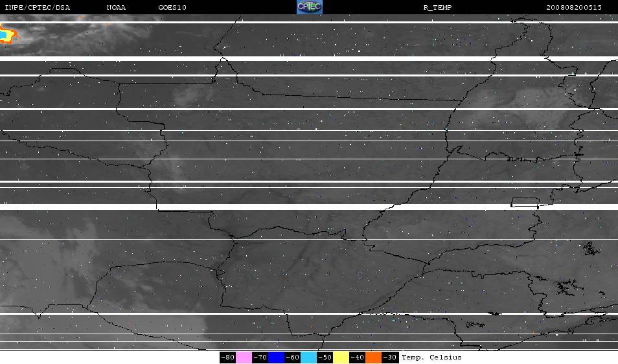Viewport: 618px width, 364px height.
Task: Click the CPTEC logo in header
Action: click(x=310, y=7)
